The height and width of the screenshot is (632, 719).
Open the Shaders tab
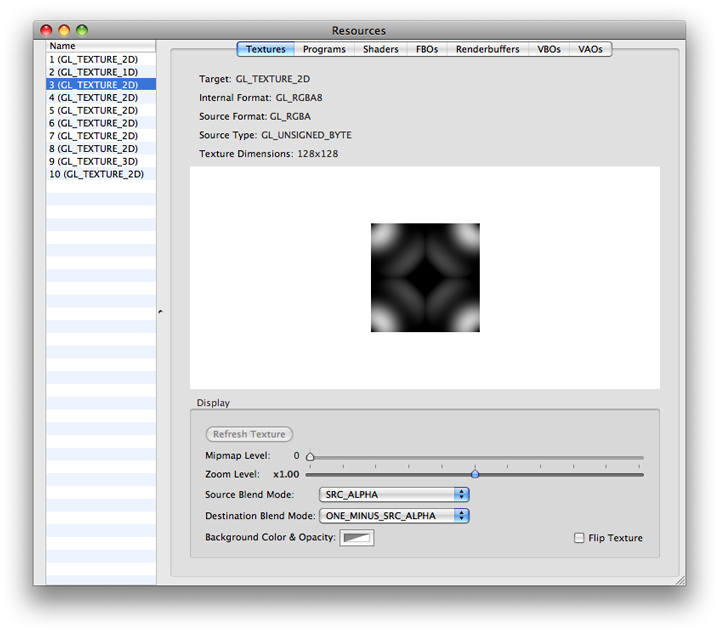[380, 49]
